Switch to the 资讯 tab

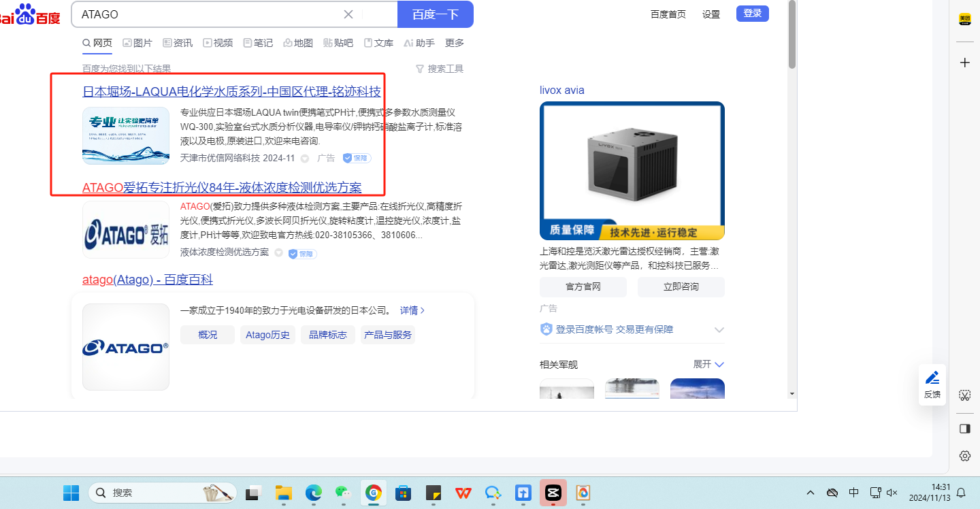click(178, 43)
